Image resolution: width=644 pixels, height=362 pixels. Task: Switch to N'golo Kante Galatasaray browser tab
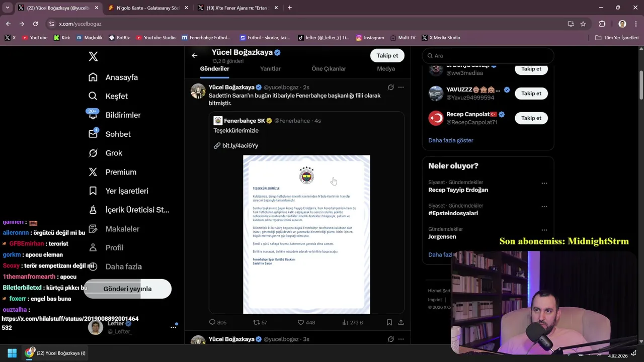(148, 8)
